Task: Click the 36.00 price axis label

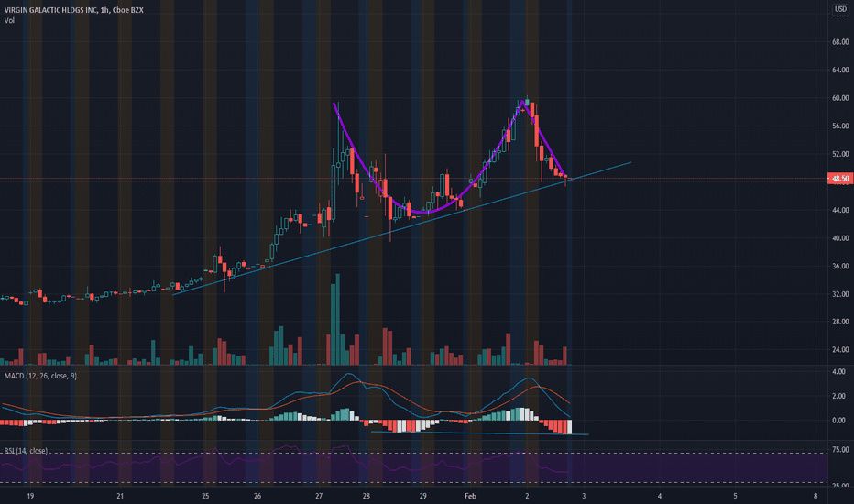Action: 840,266
